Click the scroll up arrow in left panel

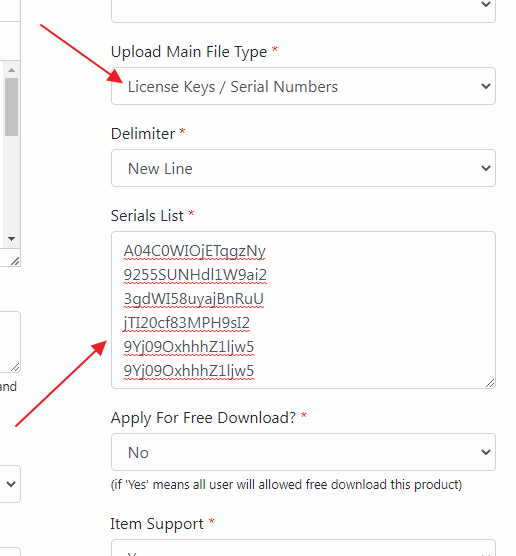point(11,70)
